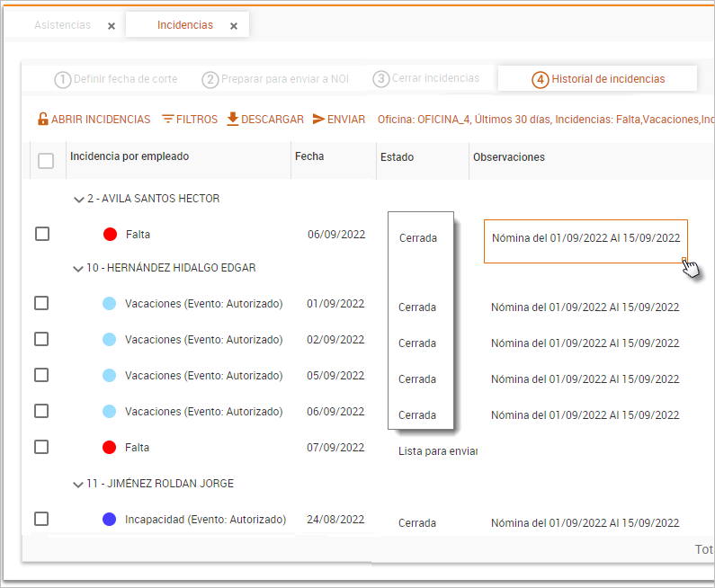Click Preparar para enviar a NOI step
The image size is (715, 588).
click(x=275, y=79)
